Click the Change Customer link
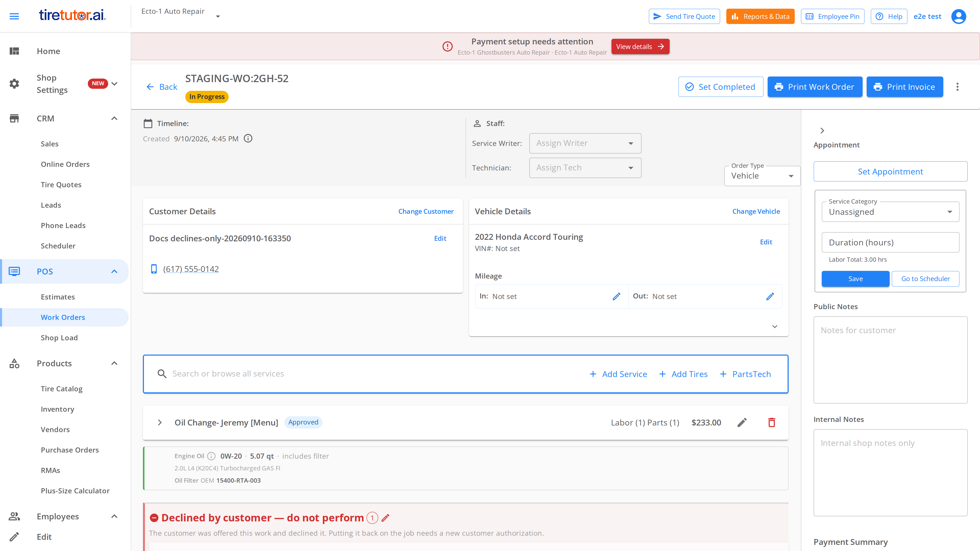 click(x=426, y=211)
